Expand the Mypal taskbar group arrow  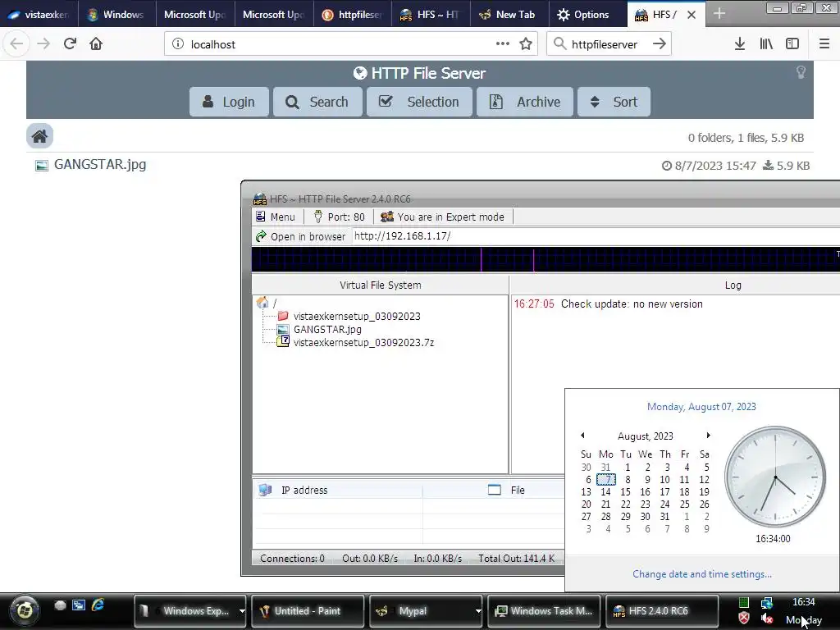coord(478,610)
